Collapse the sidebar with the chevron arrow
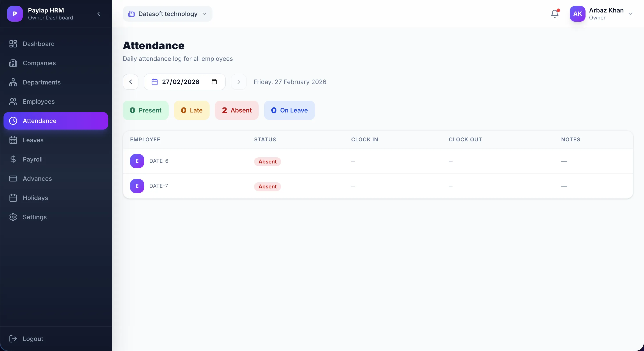The width and height of the screenshot is (644, 351). (x=99, y=14)
